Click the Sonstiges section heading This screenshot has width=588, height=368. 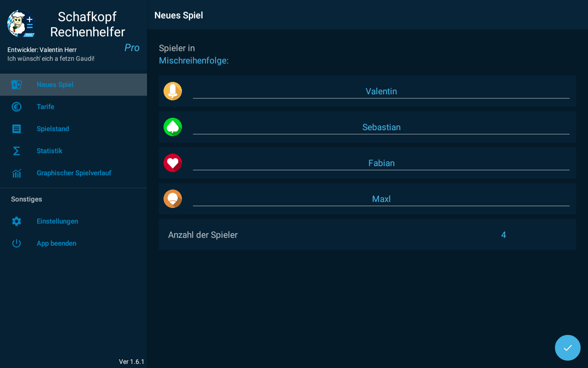click(27, 199)
